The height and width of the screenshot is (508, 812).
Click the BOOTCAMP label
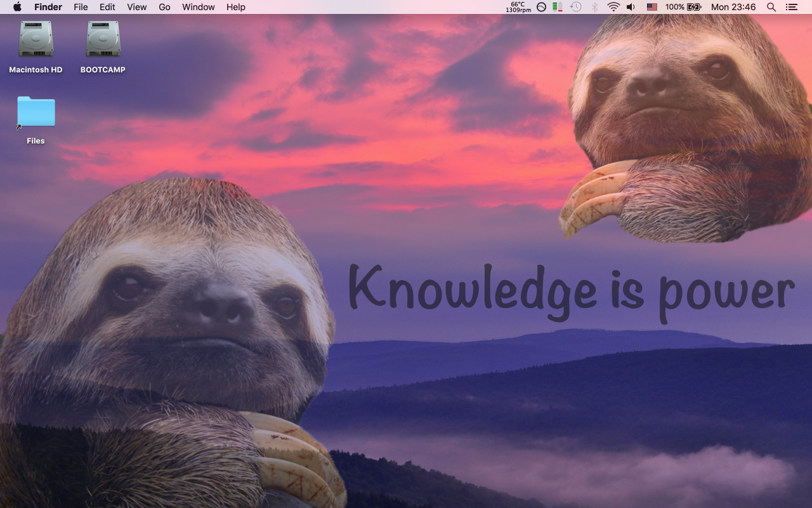103,70
